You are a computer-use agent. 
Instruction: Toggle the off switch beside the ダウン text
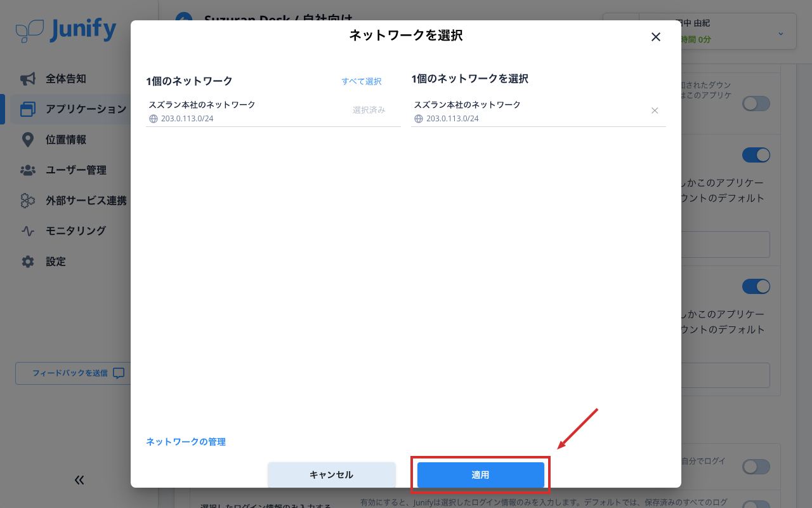(x=756, y=104)
